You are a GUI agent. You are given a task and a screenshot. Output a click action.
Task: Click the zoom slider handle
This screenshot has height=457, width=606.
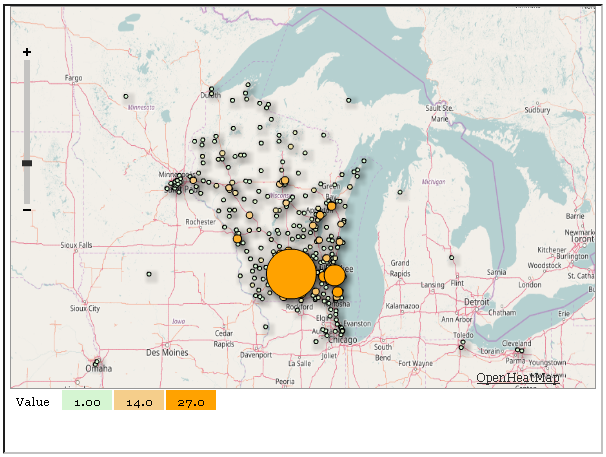click(x=27, y=163)
